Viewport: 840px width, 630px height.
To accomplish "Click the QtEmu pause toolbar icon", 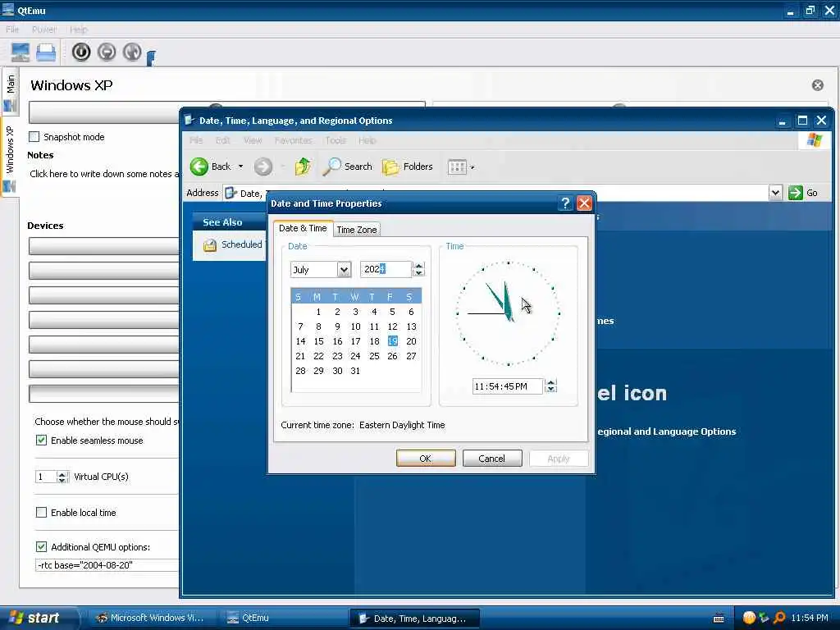I will click(107, 52).
